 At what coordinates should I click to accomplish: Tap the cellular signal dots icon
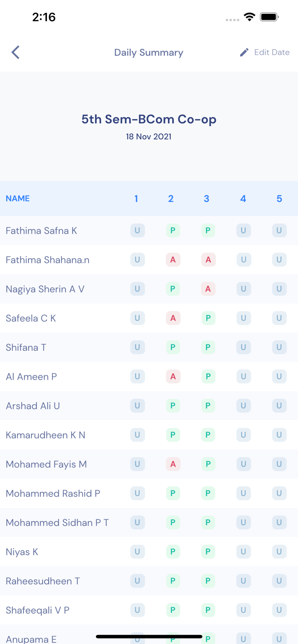(232, 20)
